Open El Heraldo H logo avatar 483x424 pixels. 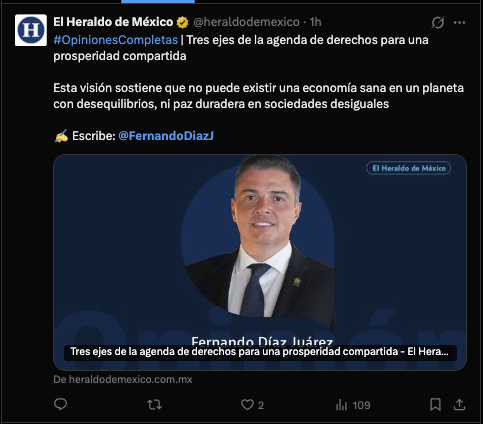tap(31, 30)
